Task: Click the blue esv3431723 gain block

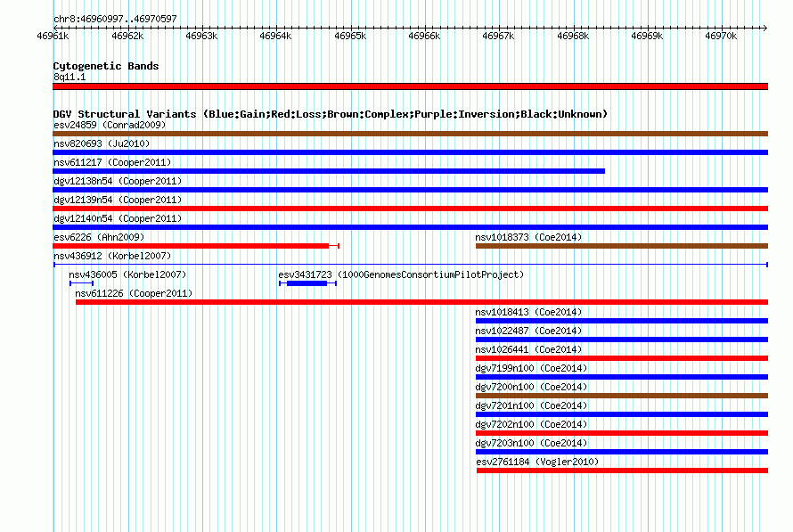Action: tap(307, 283)
